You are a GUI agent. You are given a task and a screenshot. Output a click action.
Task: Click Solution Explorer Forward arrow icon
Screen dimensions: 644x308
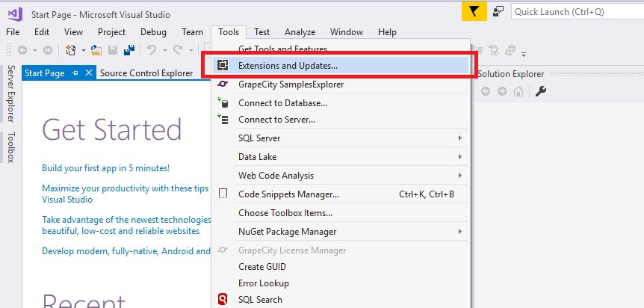502,91
